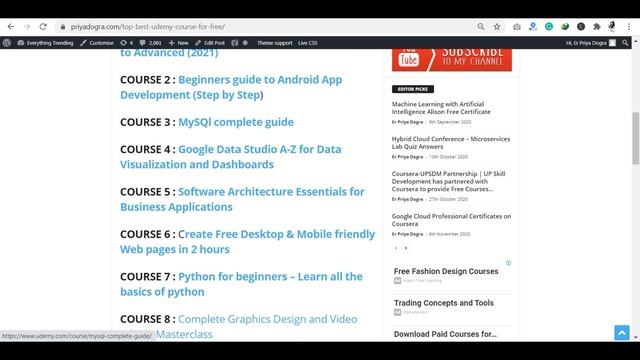Open Machine Learning with Artificial Intelligence Alison article

pos(441,108)
